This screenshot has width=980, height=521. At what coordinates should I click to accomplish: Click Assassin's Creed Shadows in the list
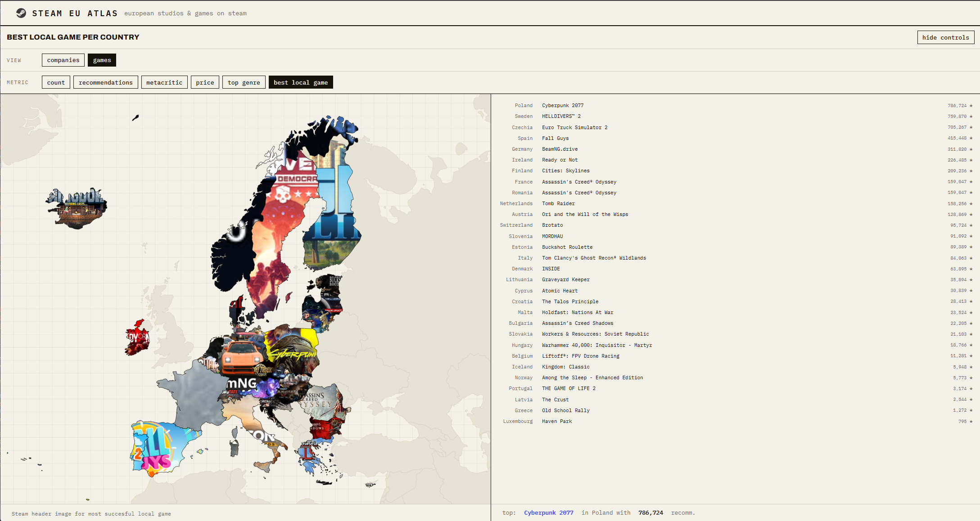point(578,323)
